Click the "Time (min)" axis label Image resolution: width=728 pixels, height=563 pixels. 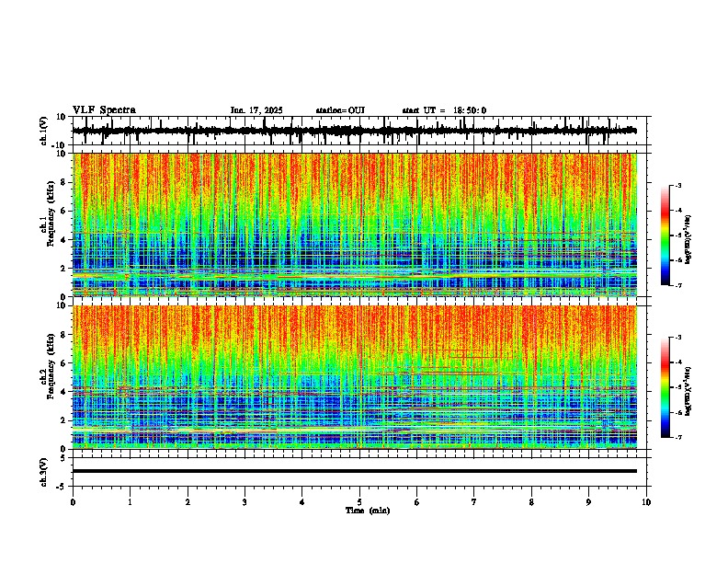(368, 511)
